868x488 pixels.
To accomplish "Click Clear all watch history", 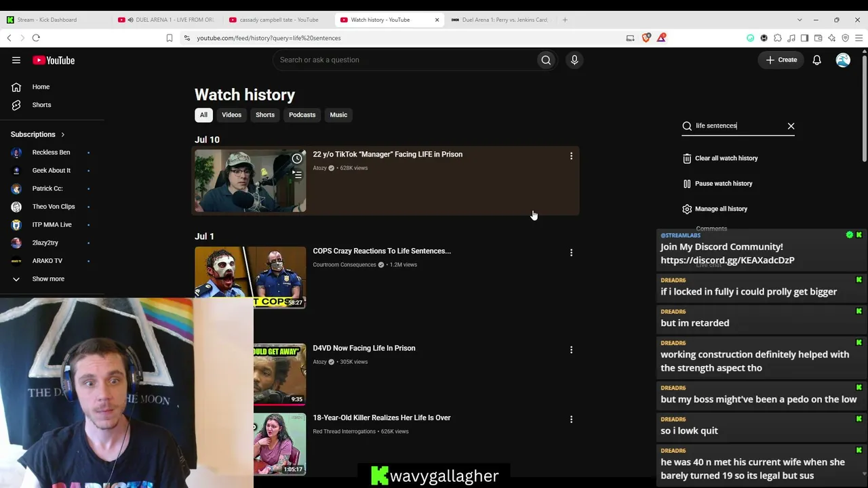I will click(x=720, y=159).
